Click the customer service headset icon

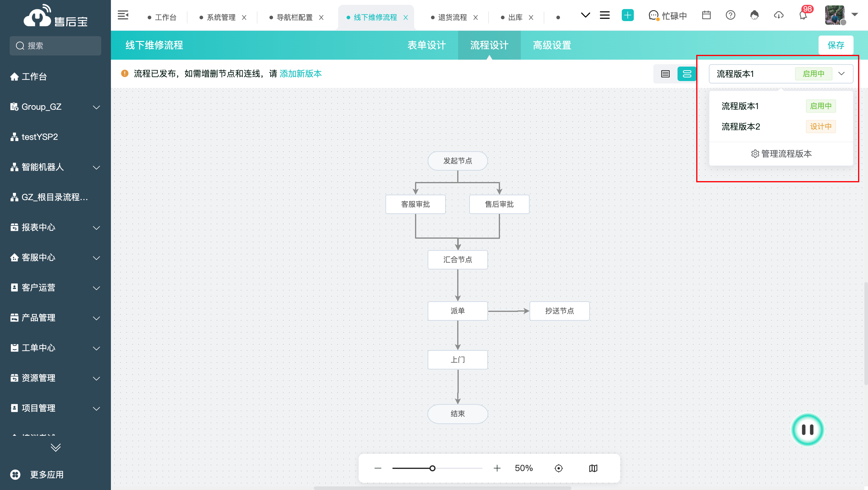(x=754, y=15)
